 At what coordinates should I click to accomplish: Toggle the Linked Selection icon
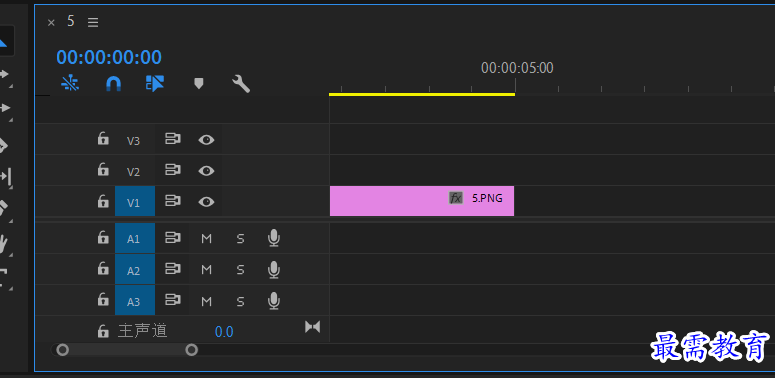155,84
